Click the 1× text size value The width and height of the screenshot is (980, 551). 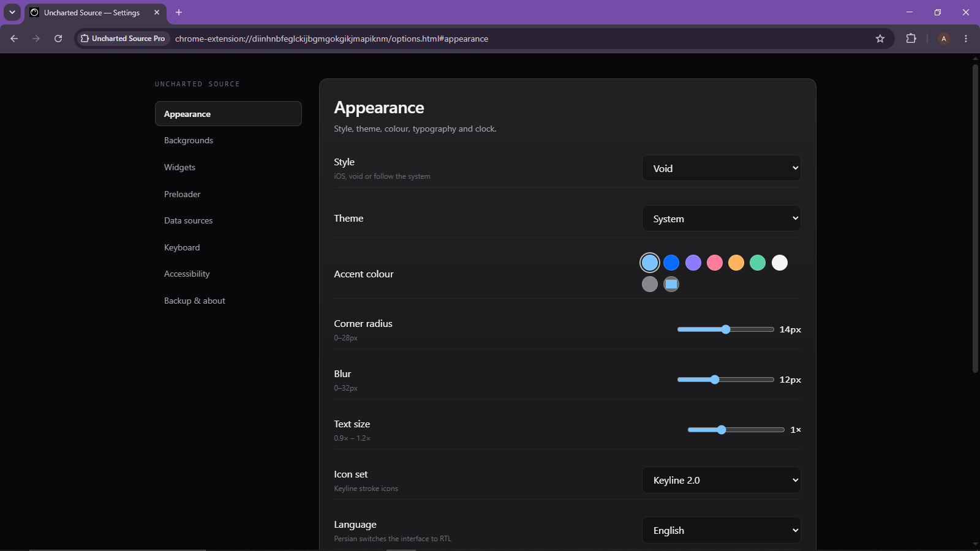(796, 430)
